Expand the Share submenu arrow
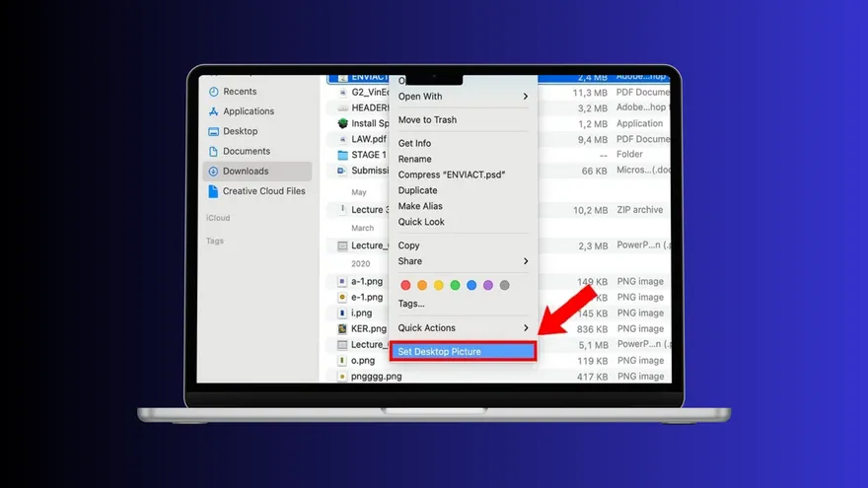 (526, 261)
